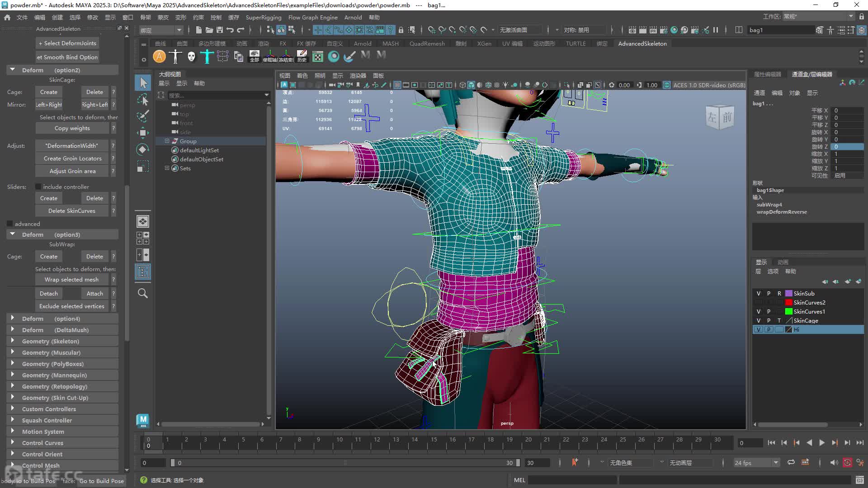Image resolution: width=868 pixels, height=488 pixels.
Task: Click the orange AdvancedSkeleton shelf icon
Action: point(159,56)
